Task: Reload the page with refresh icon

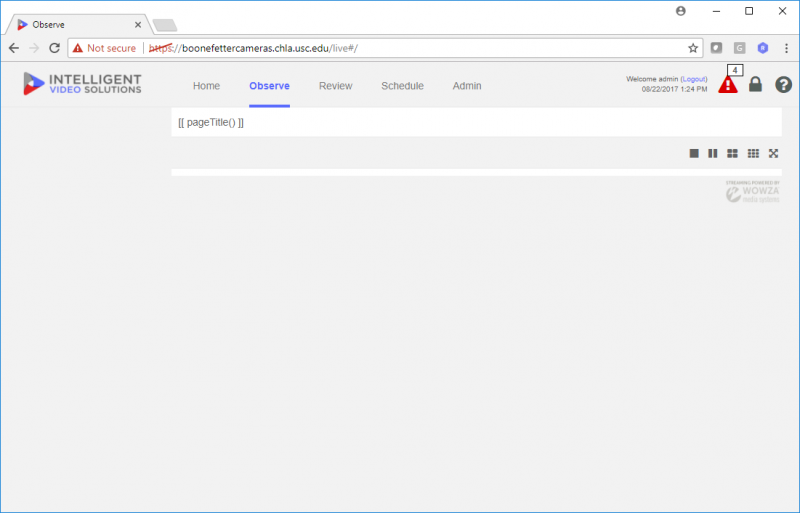Action: (x=54, y=48)
